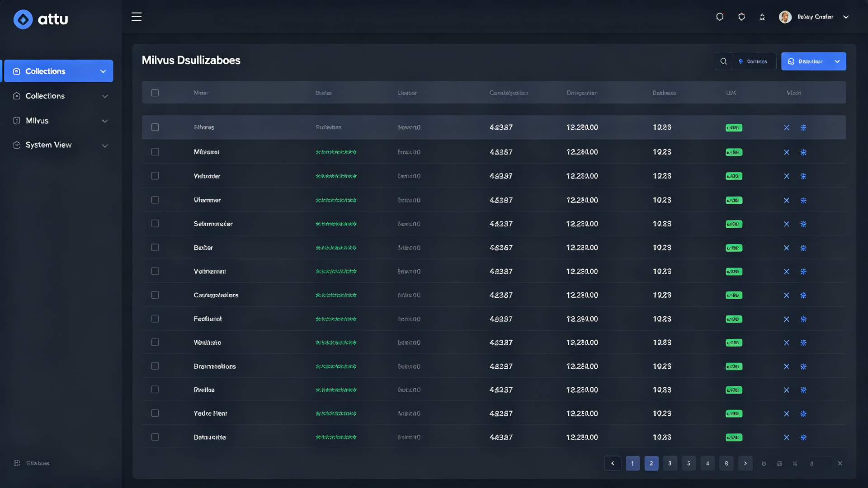This screenshot has width=868, height=488.
Task: Click the attu logo icon
Action: tap(23, 19)
